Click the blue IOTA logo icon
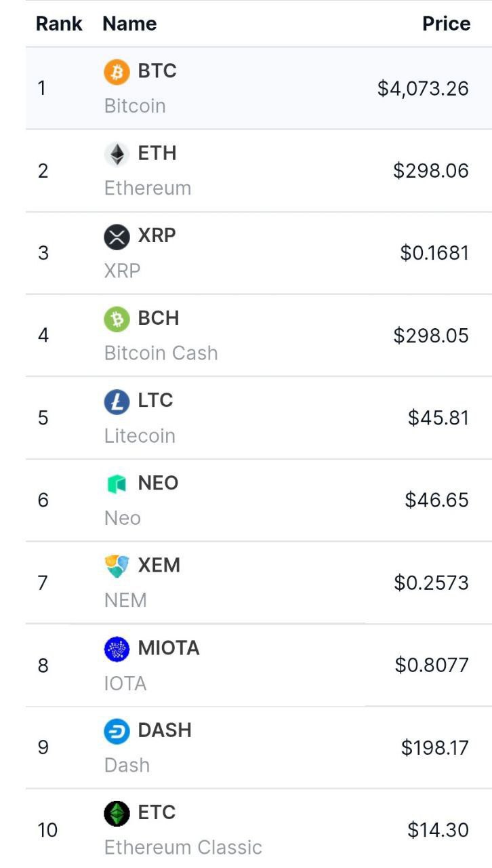 (117, 649)
